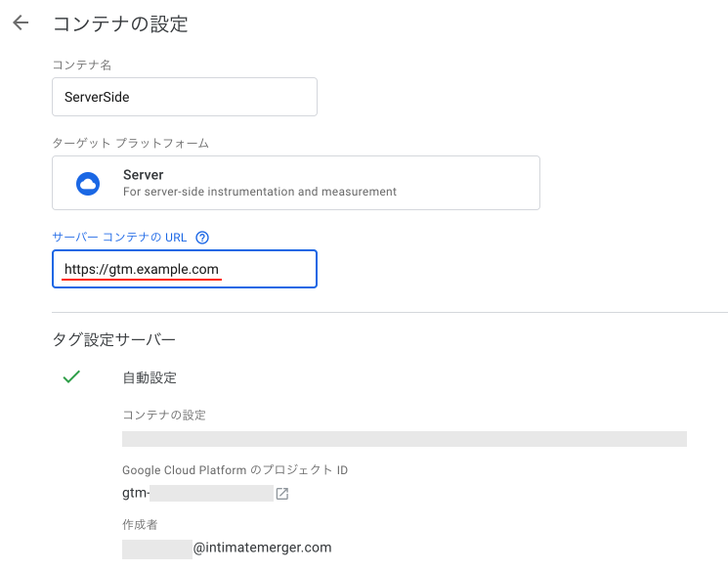The image size is (728, 571).
Task: Click the green 自動設定 checkmark
Action: [71, 376]
